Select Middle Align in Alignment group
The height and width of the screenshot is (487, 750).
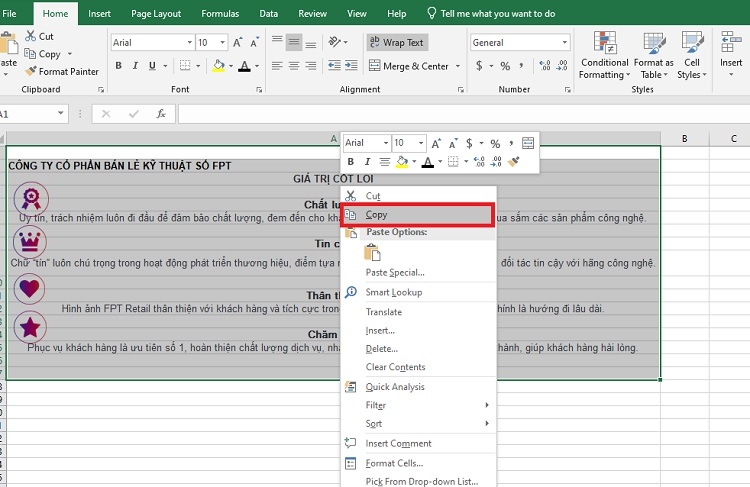coord(294,42)
